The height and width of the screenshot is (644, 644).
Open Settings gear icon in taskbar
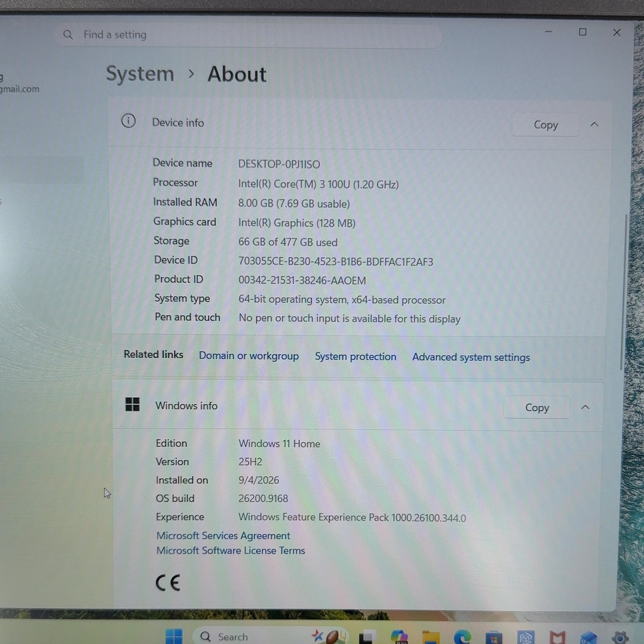[x=620, y=638]
